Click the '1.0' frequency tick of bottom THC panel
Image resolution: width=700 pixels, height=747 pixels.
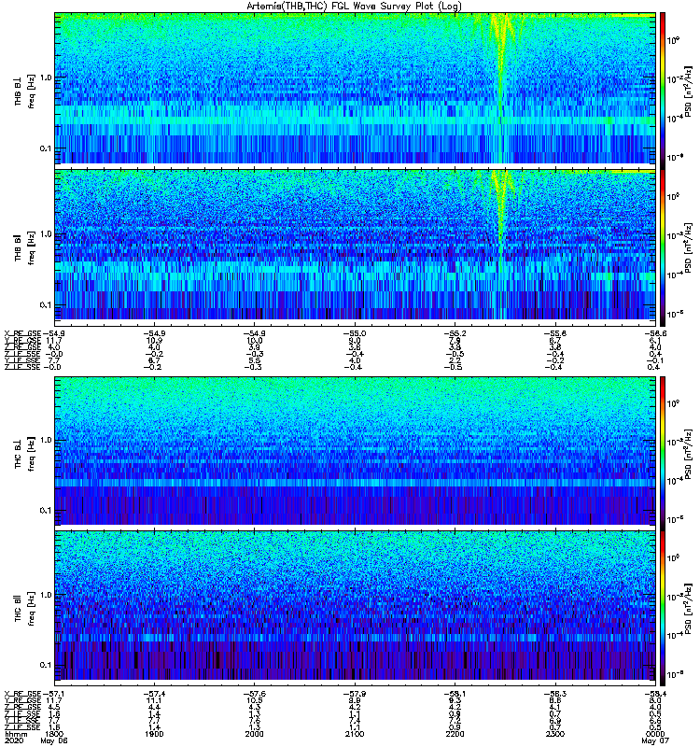tap(46, 595)
